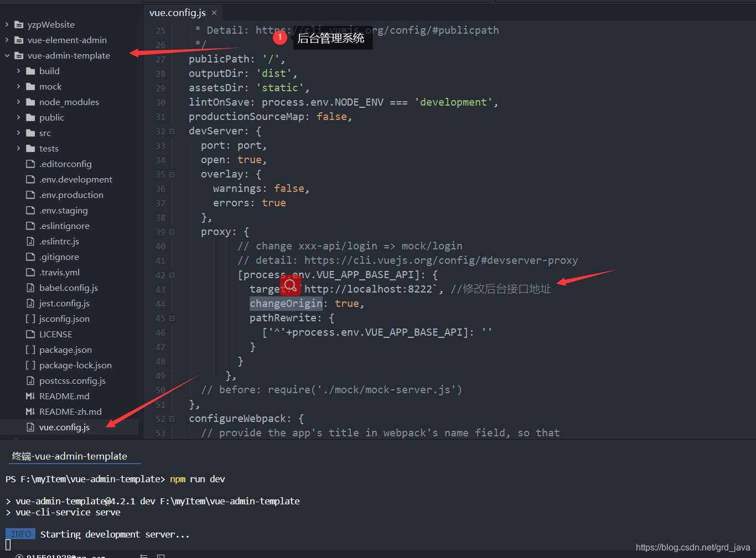This screenshot has height=558, width=756.
Task: Click the package.json bracket icon
Action: 30,350
